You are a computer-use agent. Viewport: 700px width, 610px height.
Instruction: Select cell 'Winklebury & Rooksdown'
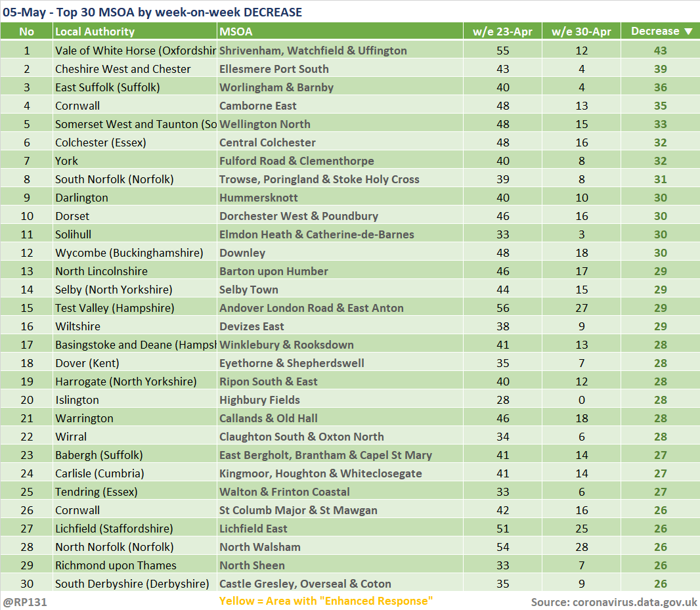tap(339, 344)
